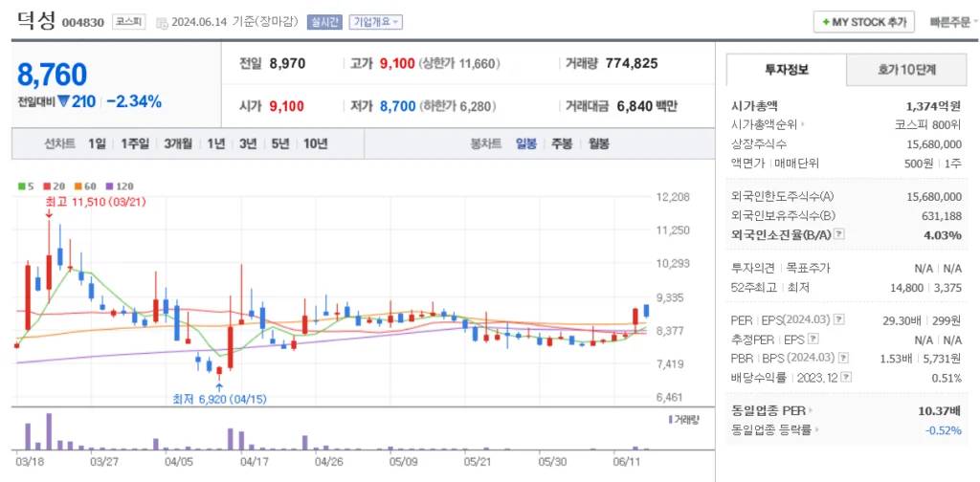Viewport: 980px width, 482px height.
Task: Click the red 20-day moving average legend
Action: pos(54,186)
